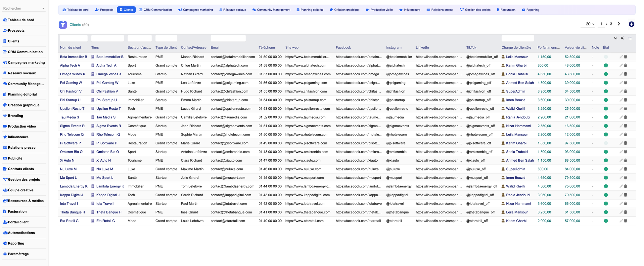Open the page size 20 dropdown
Image resolution: width=644 pixels, height=266 pixels.
click(590, 24)
